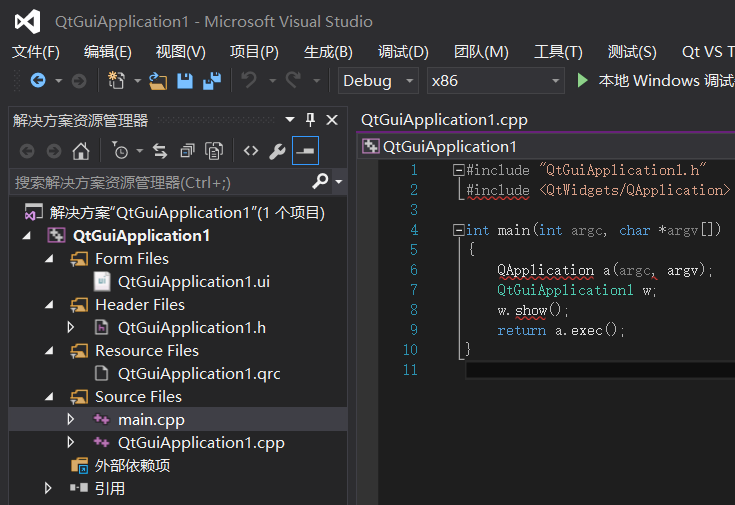Toggle Show All Files icon
This screenshot has height=505, width=735.
214,151
